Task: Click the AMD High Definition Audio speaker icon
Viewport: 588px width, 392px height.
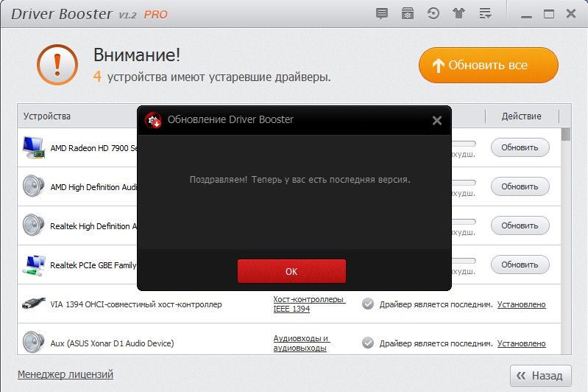Action: pos(33,186)
